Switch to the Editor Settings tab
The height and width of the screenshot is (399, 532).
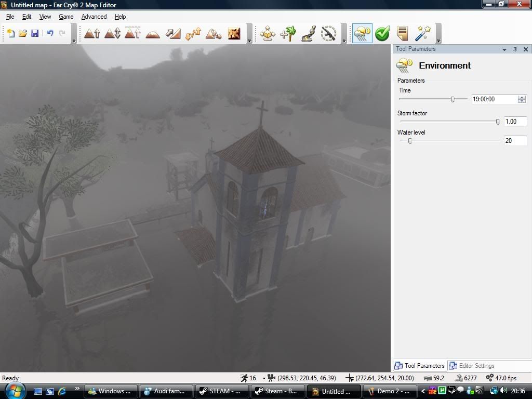(x=472, y=366)
